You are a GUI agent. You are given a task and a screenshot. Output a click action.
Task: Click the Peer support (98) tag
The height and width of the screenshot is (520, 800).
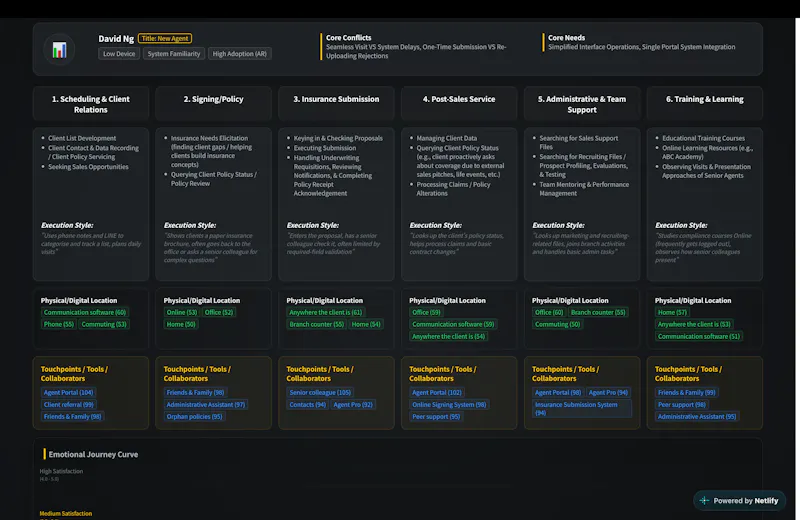click(x=682, y=405)
